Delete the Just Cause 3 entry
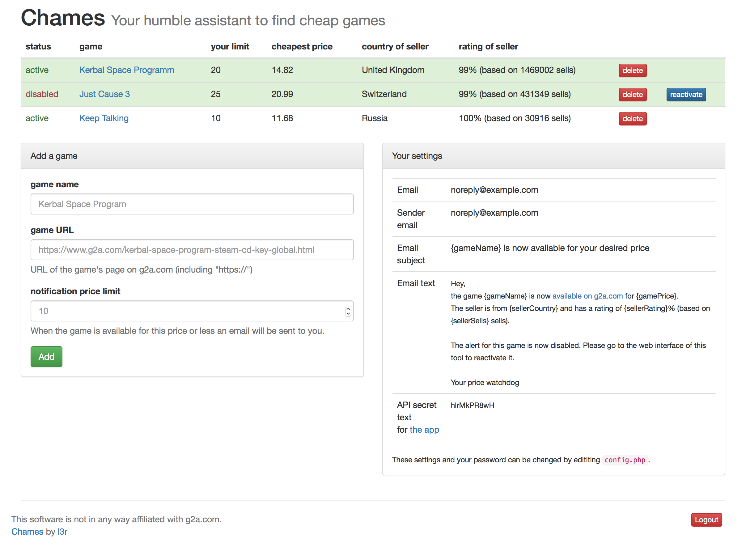 pos(632,95)
